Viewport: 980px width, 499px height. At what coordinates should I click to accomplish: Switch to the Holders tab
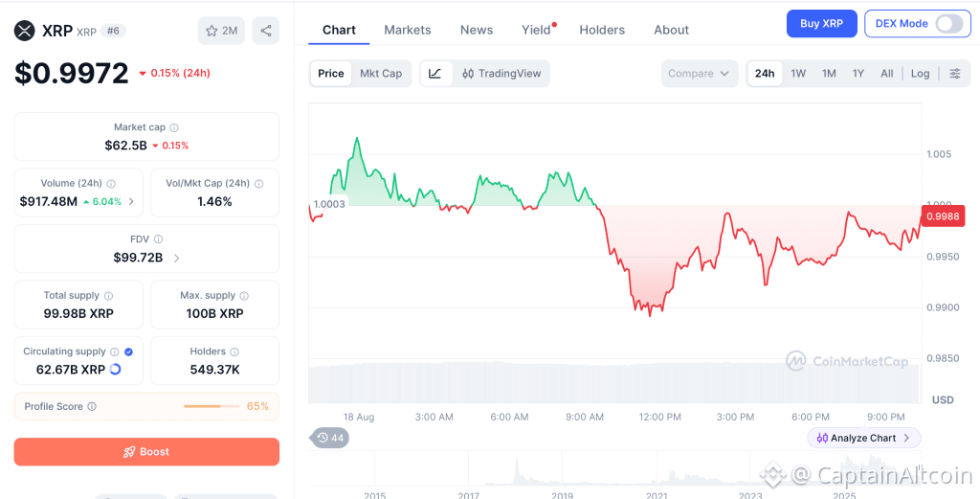[602, 30]
